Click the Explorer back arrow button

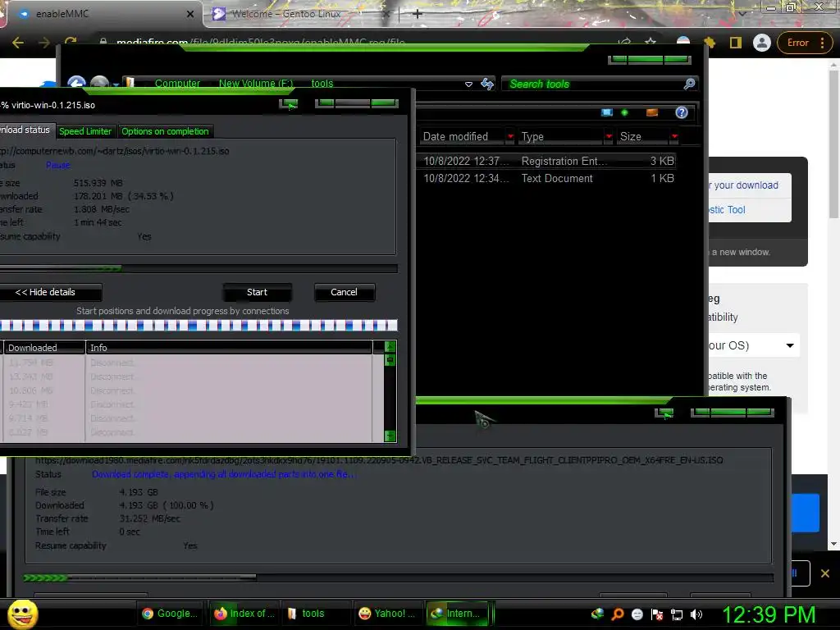coord(76,84)
